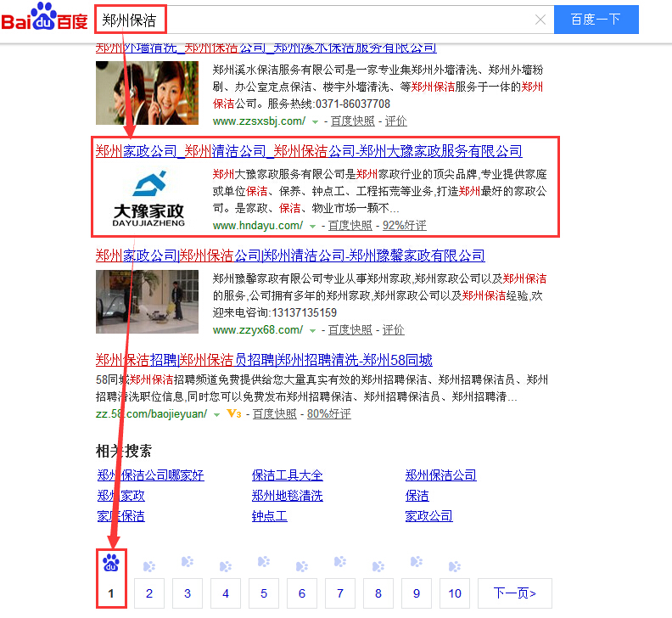Click 评价 link for zzsxsbj.com result
This screenshot has width=672, height=618.
tap(395, 121)
